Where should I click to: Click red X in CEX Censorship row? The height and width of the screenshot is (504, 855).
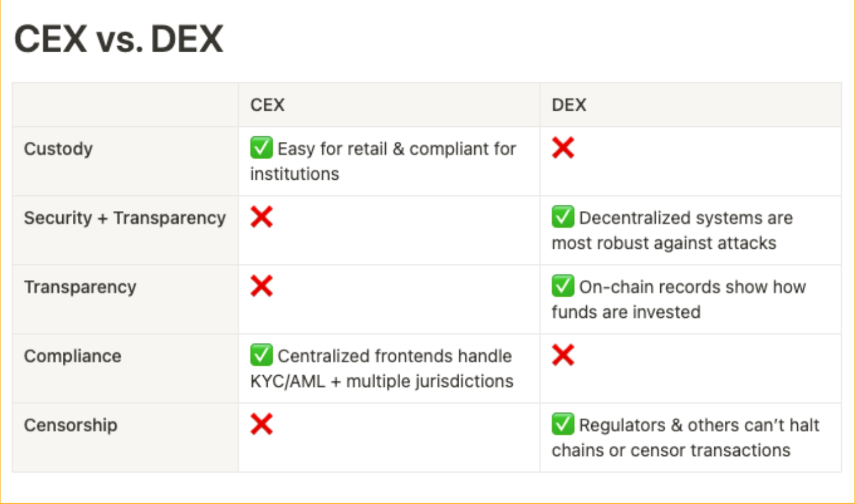point(261,425)
